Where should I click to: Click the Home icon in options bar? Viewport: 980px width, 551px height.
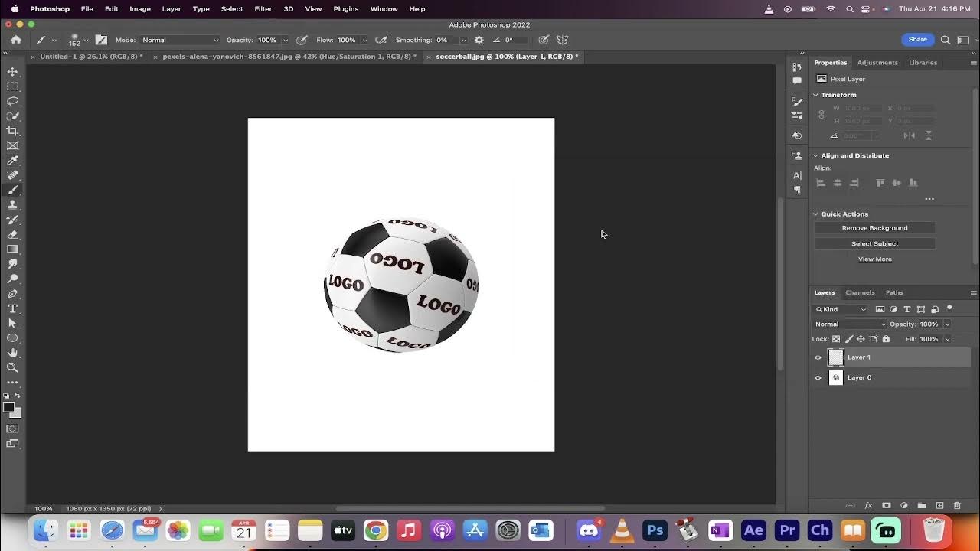15,40
